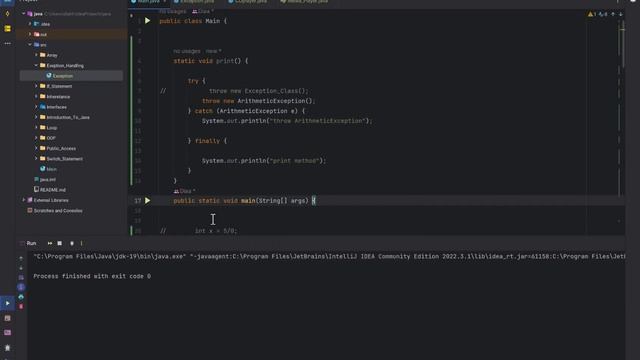Expand the .idea folder

coord(30,24)
